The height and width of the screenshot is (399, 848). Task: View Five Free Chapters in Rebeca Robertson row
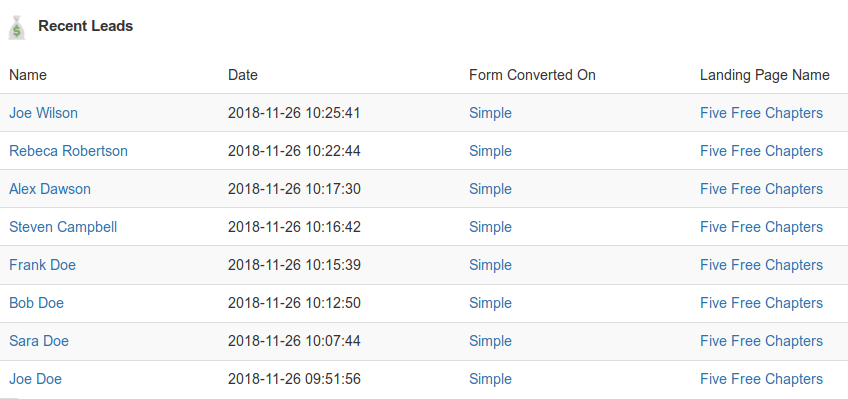coord(761,151)
